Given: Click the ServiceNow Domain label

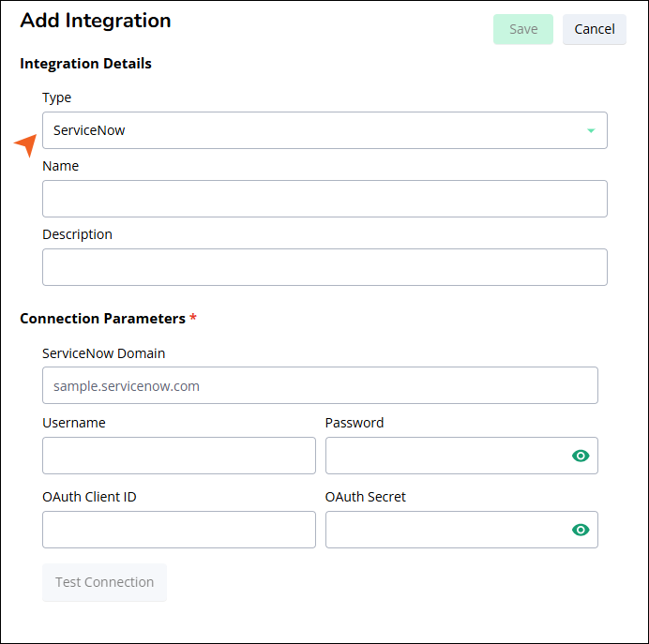Looking at the screenshot, I should 104,353.
